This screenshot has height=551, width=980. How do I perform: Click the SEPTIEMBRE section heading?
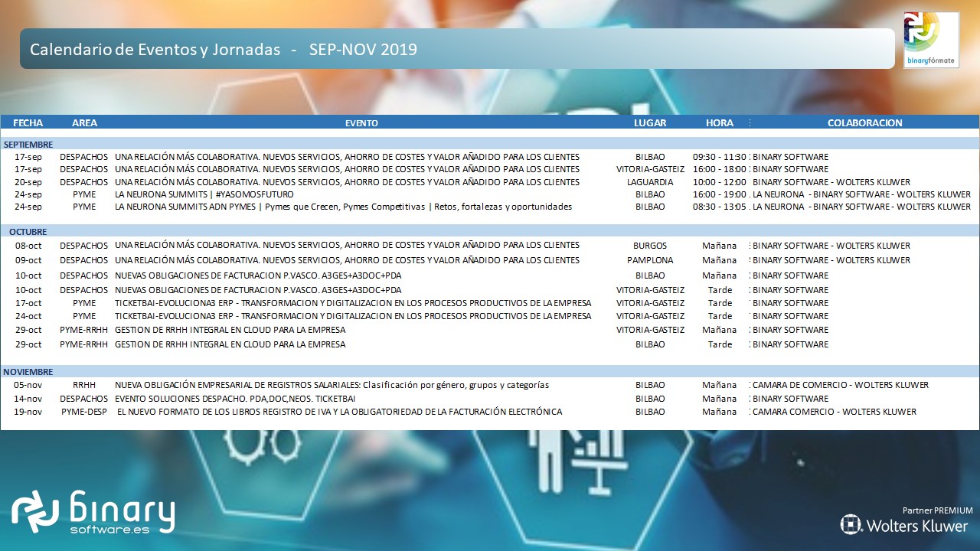28,144
